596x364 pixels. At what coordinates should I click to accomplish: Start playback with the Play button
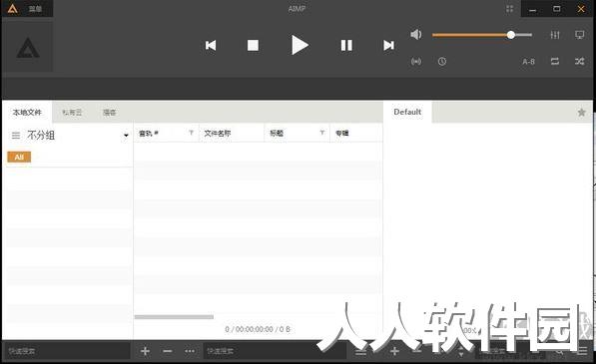[x=299, y=45]
